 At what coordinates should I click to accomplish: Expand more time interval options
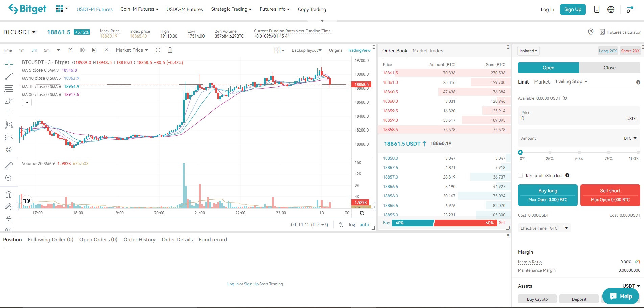pyautogui.click(x=58, y=50)
